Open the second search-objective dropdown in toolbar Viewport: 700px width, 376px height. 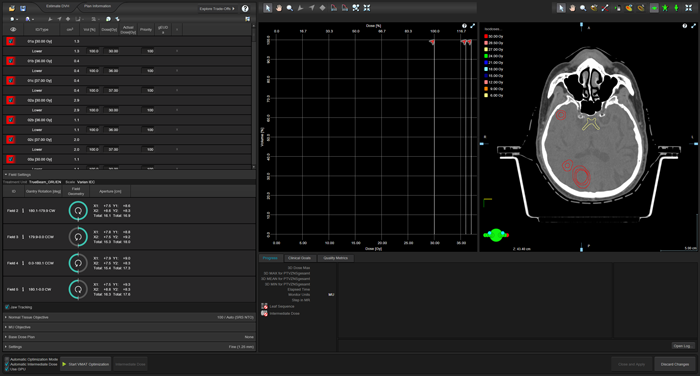coord(29,19)
